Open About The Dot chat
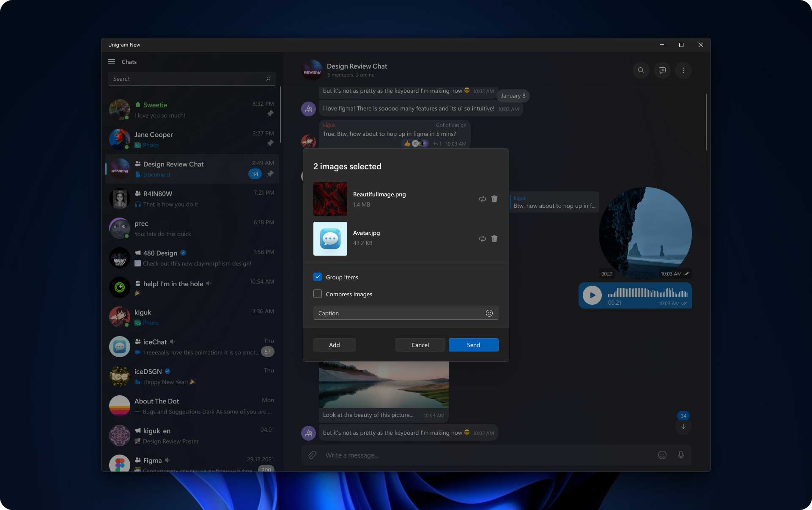Image resolution: width=812 pixels, height=510 pixels. pyautogui.click(x=192, y=406)
